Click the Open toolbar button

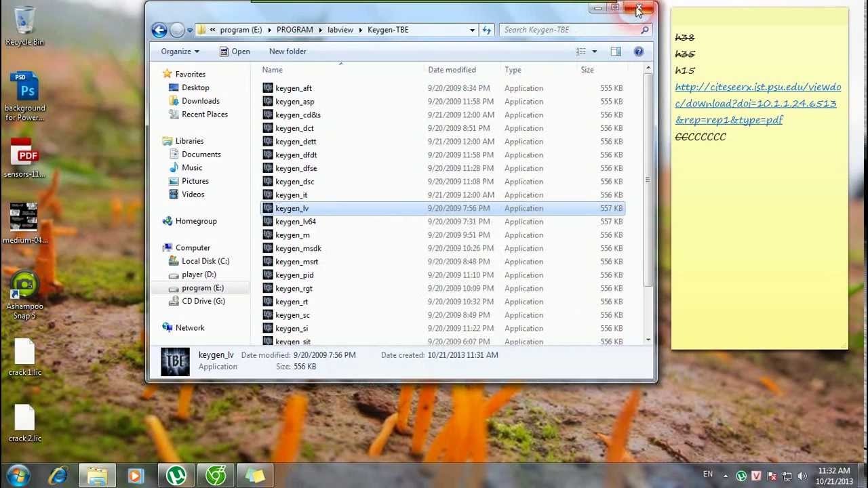point(235,52)
